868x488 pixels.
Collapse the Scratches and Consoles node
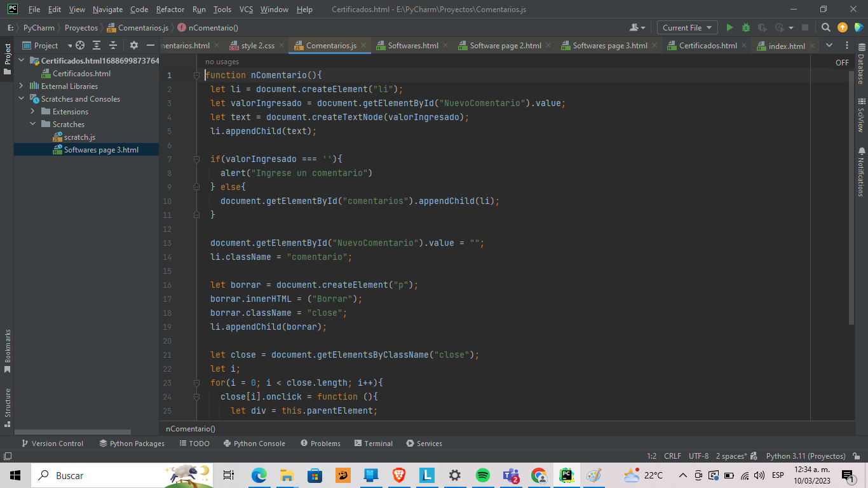21,98
